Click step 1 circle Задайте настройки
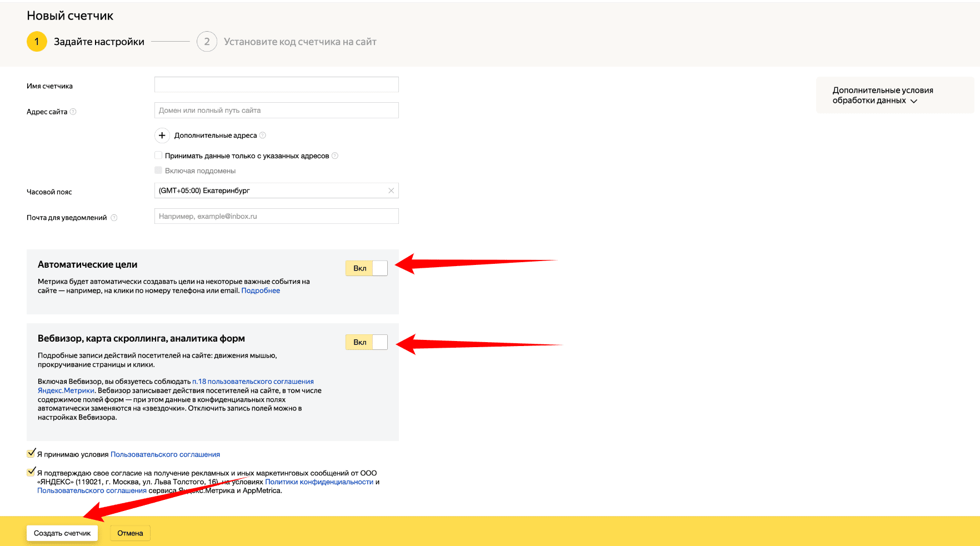The height and width of the screenshot is (546, 980). [x=37, y=42]
